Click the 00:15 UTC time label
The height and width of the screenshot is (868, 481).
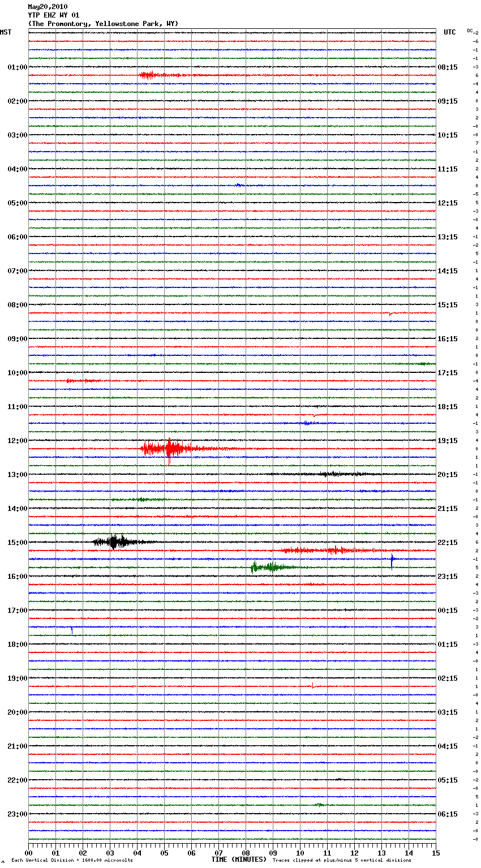(448, 611)
